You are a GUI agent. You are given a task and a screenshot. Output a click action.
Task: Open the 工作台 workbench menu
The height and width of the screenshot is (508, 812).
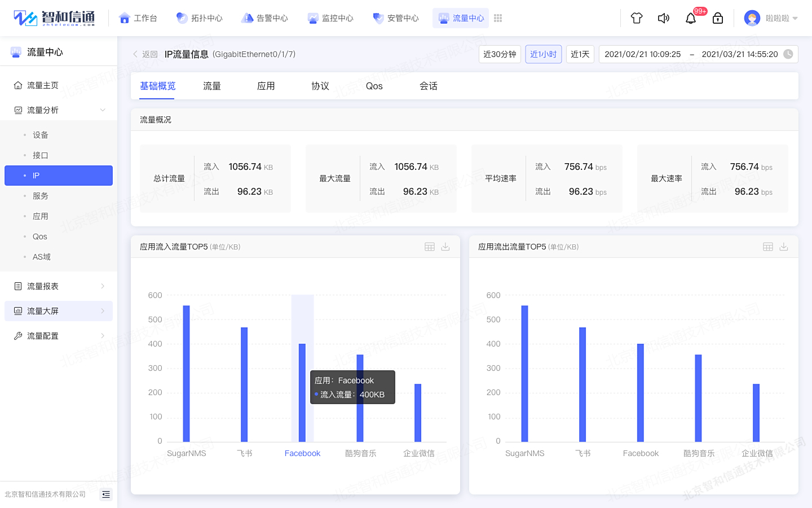point(138,18)
